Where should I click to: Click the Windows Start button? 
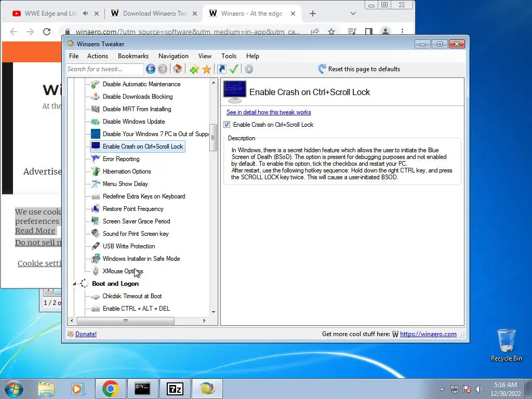click(14, 389)
